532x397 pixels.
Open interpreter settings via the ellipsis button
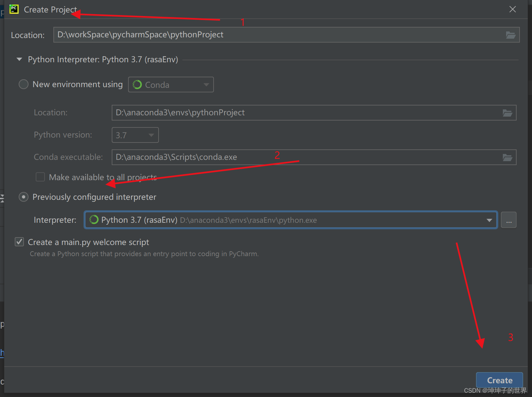(509, 220)
